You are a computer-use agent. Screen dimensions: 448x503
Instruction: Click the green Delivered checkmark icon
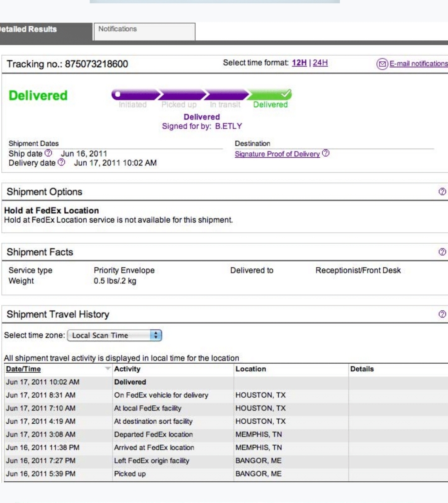(286, 94)
